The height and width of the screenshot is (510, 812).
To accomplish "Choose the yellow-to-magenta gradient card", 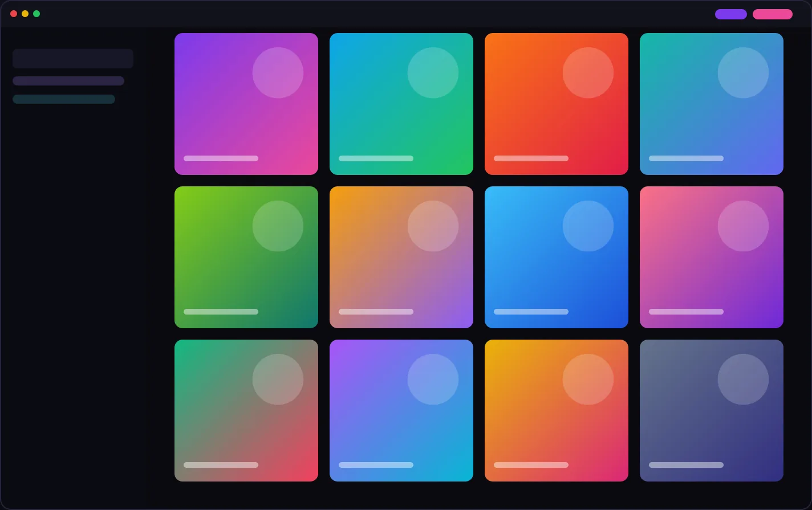I will click(557, 410).
